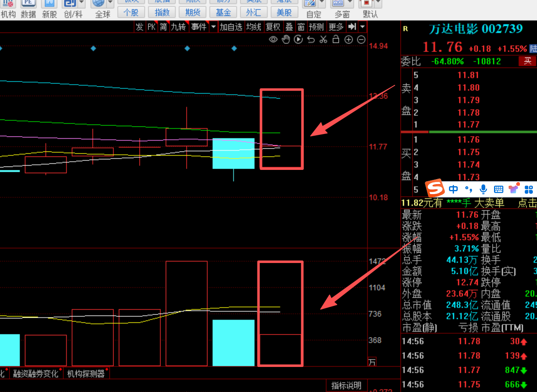This screenshot has width=537, height=392.
Task: Click the 指数 button
Action: point(162,13)
